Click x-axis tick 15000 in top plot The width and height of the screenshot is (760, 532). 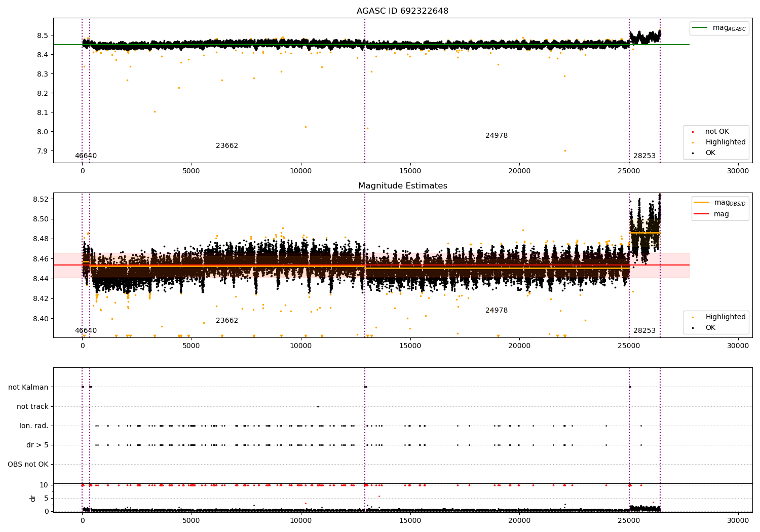(x=410, y=171)
